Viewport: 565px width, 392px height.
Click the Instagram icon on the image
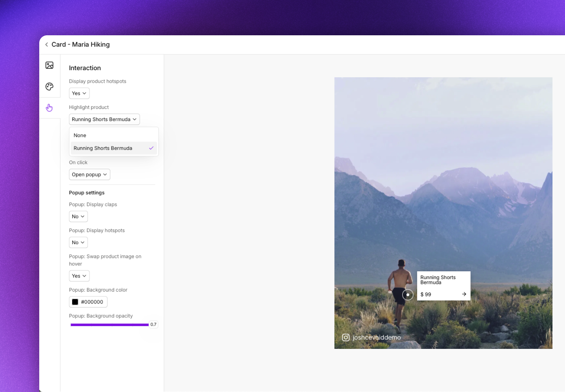[x=346, y=338]
